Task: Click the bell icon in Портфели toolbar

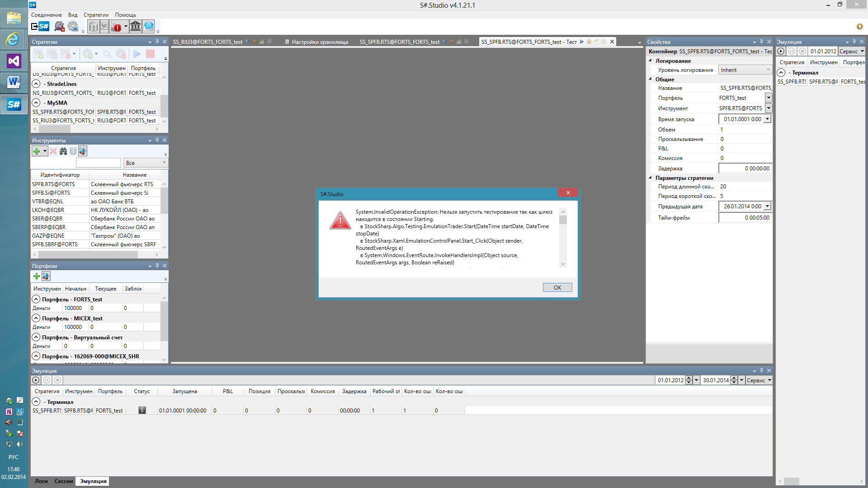Action: (46, 276)
